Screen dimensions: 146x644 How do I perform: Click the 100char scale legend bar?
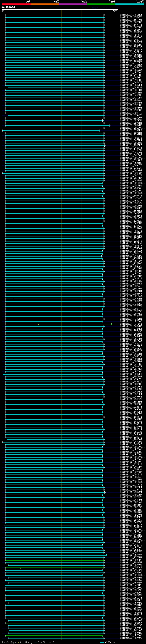click(102, 642)
